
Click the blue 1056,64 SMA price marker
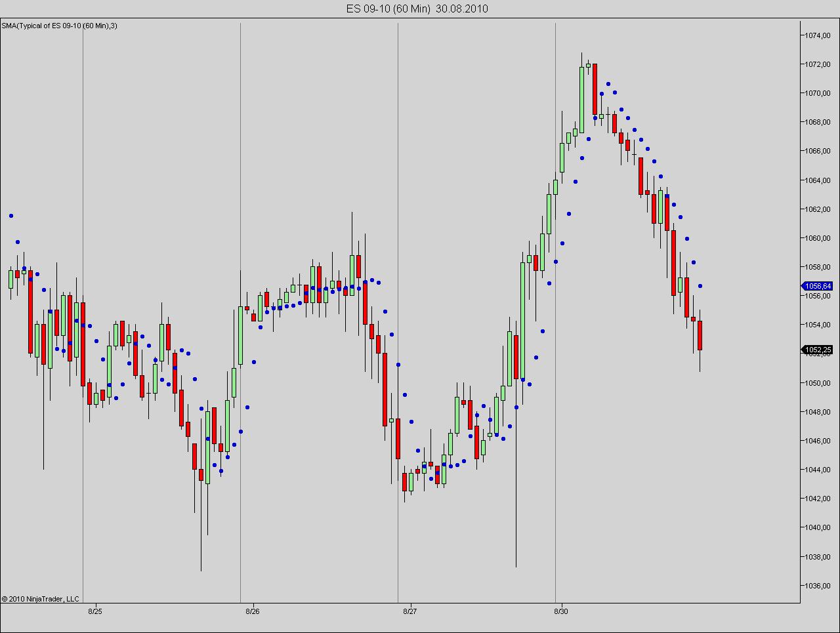click(818, 286)
